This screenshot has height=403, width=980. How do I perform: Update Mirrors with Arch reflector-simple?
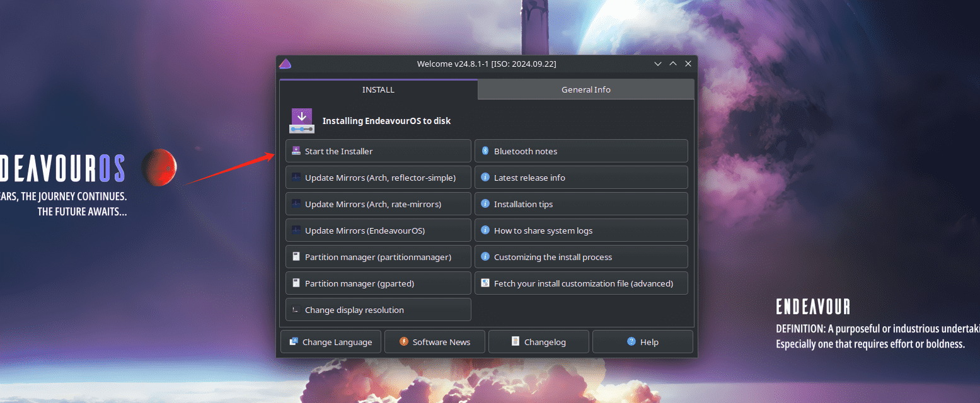[x=378, y=178]
